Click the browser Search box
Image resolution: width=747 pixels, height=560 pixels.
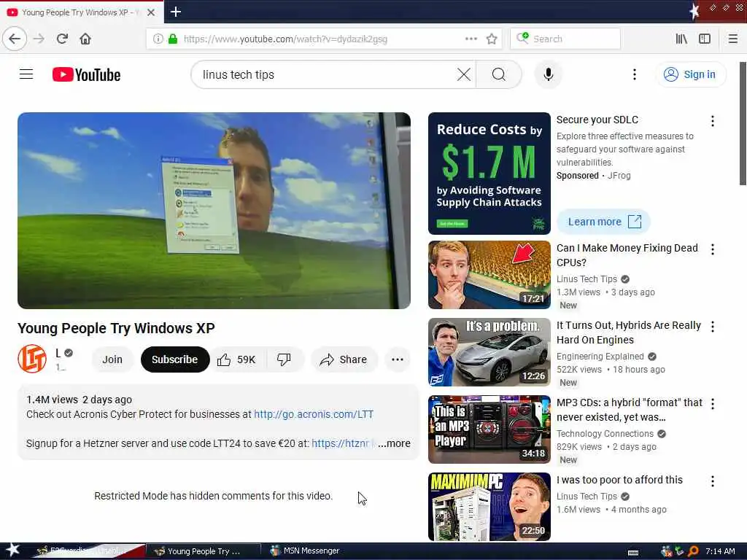pos(565,39)
